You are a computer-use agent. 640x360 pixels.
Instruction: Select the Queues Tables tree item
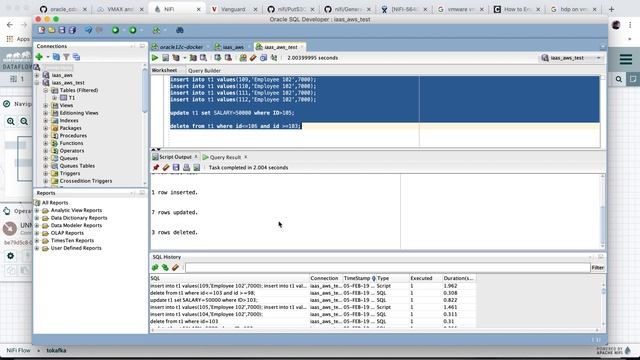click(x=77, y=166)
